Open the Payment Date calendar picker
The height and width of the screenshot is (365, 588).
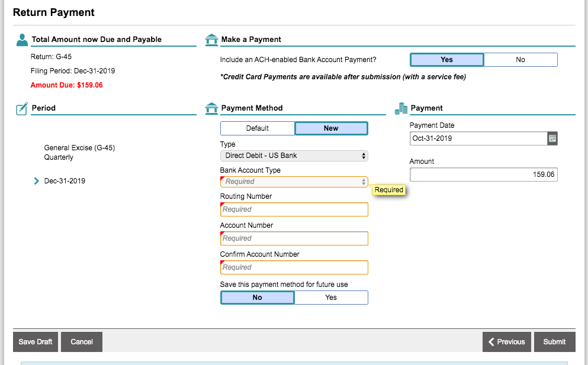pyautogui.click(x=552, y=138)
